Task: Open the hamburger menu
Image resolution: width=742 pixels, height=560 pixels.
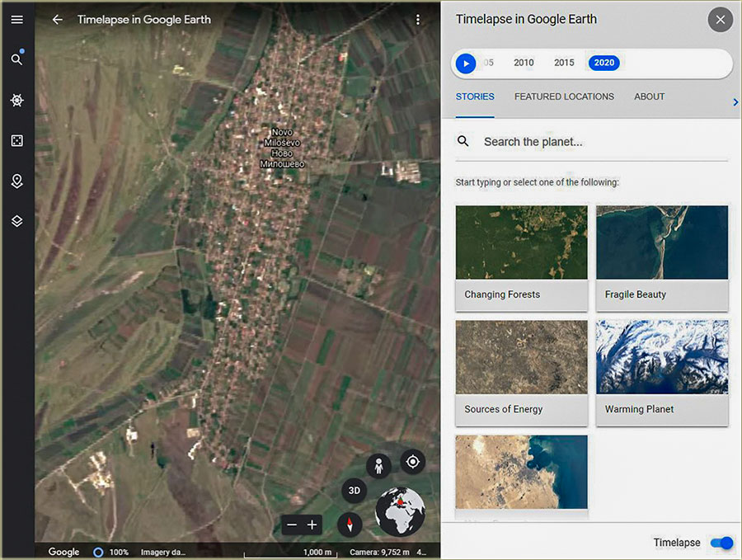Action: 16,19
